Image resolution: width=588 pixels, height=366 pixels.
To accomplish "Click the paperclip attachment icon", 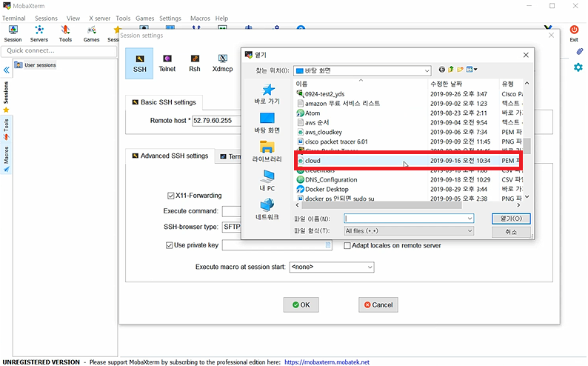I will (580, 51).
